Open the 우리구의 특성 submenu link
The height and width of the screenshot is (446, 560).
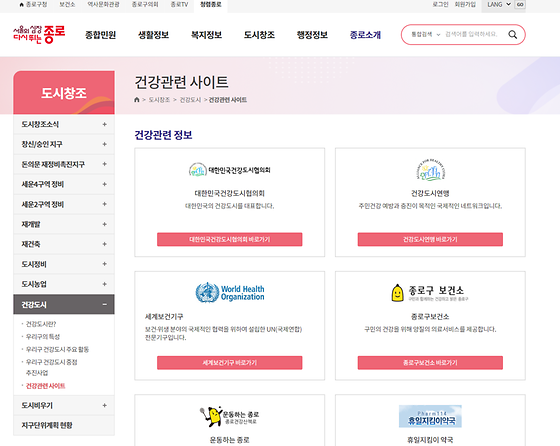pyautogui.click(x=43, y=337)
